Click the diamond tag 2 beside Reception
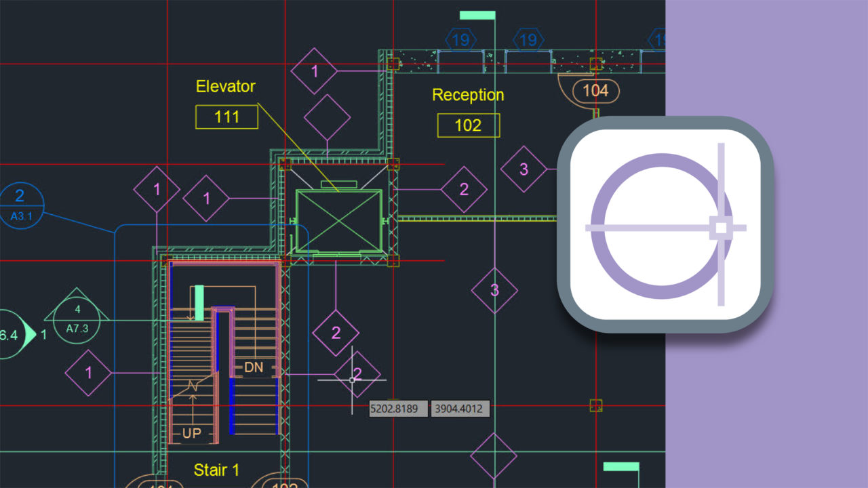868x488 pixels. pyautogui.click(x=465, y=188)
